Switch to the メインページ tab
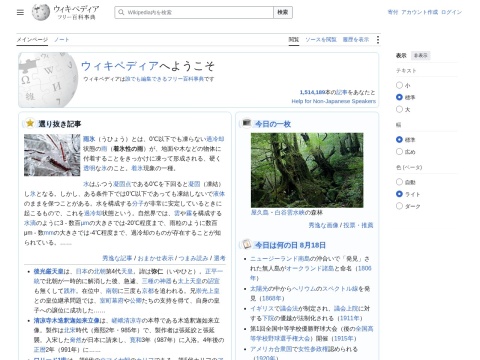 pyautogui.click(x=32, y=39)
